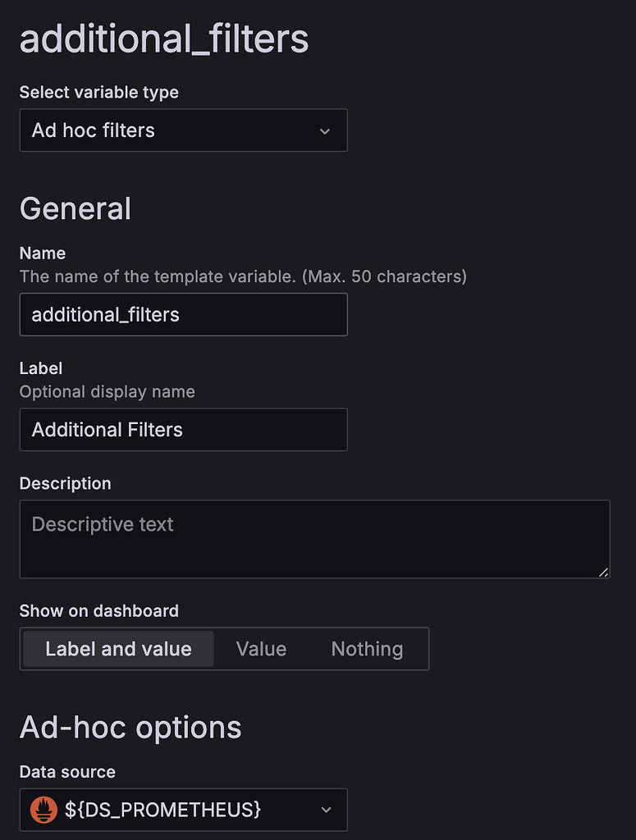Screen dimensions: 636x840
Task: Click the "Select variable type" field label
Action: (x=98, y=93)
